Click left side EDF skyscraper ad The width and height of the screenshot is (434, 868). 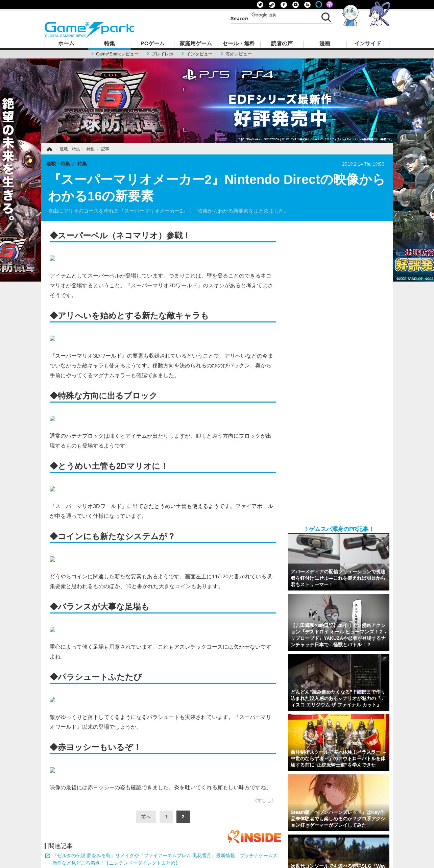tap(21, 170)
